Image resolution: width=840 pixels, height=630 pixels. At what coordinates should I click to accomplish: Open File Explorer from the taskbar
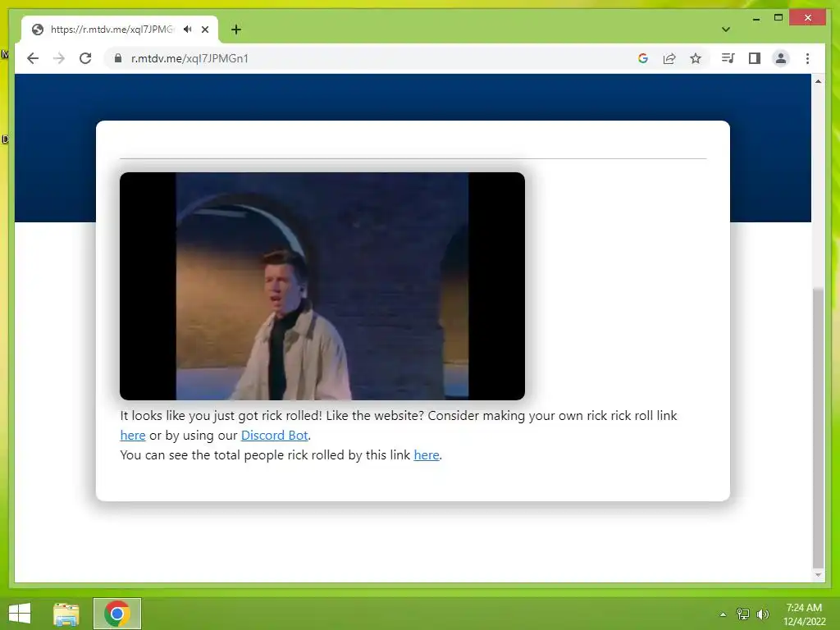coord(66,614)
